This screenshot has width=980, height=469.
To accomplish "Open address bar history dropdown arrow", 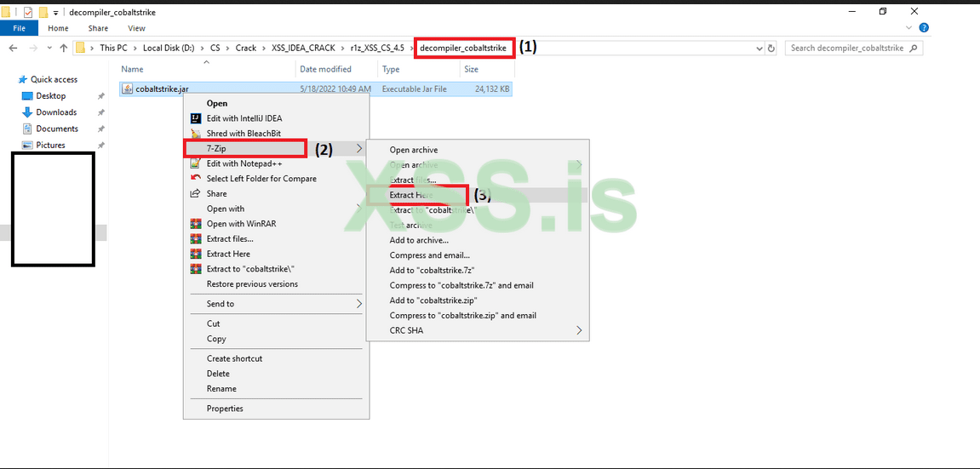I will (x=759, y=48).
